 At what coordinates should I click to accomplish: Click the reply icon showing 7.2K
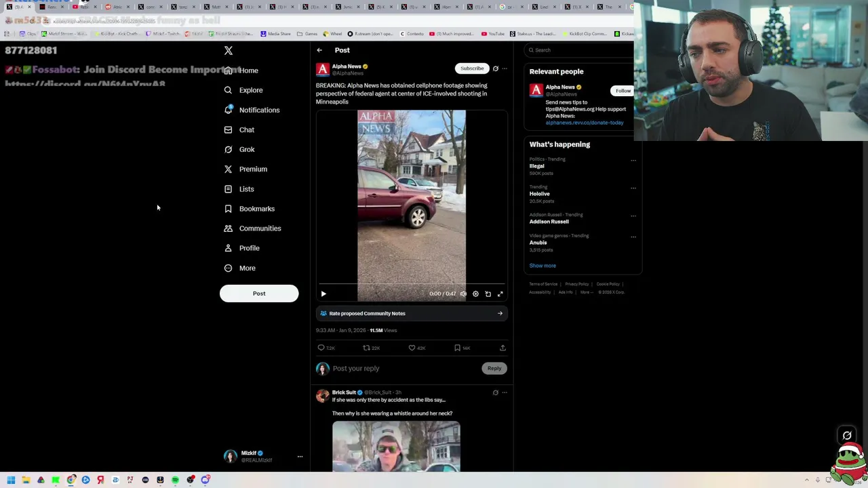pyautogui.click(x=321, y=348)
